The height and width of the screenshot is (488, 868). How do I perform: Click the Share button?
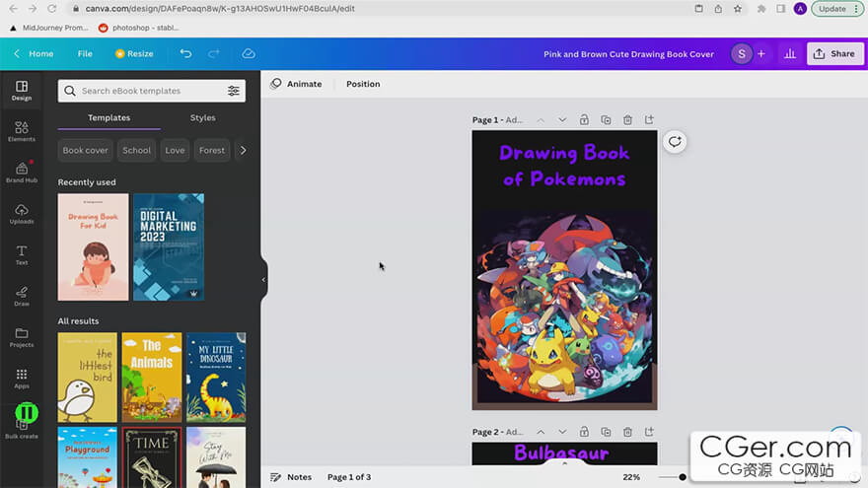834,53
